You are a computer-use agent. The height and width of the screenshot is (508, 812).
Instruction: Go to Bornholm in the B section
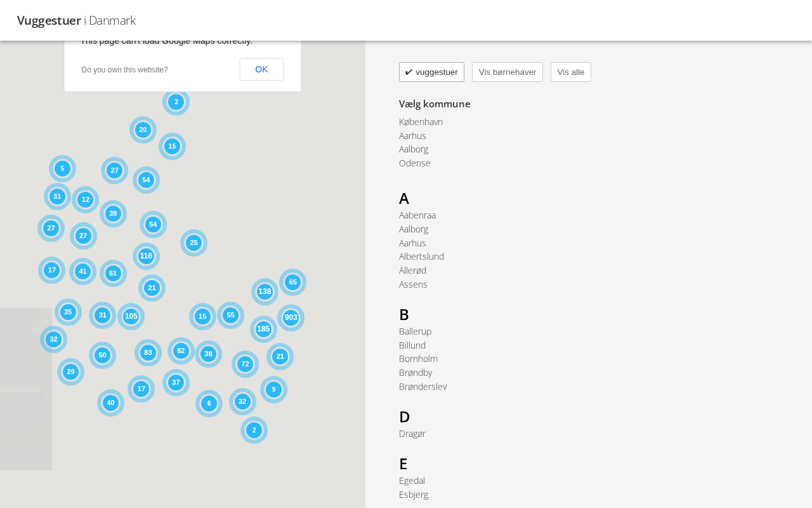click(418, 359)
